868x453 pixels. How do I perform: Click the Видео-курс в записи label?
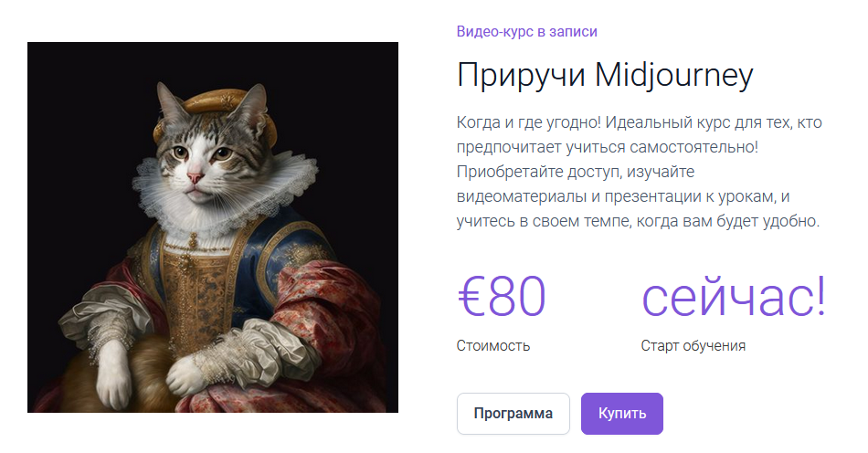tap(526, 31)
